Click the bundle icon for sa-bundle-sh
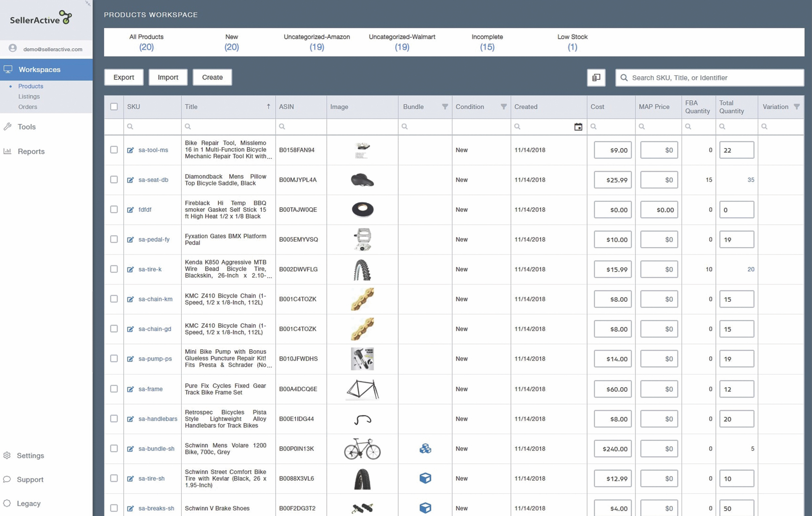This screenshot has width=812, height=516. (x=425, y=448)
